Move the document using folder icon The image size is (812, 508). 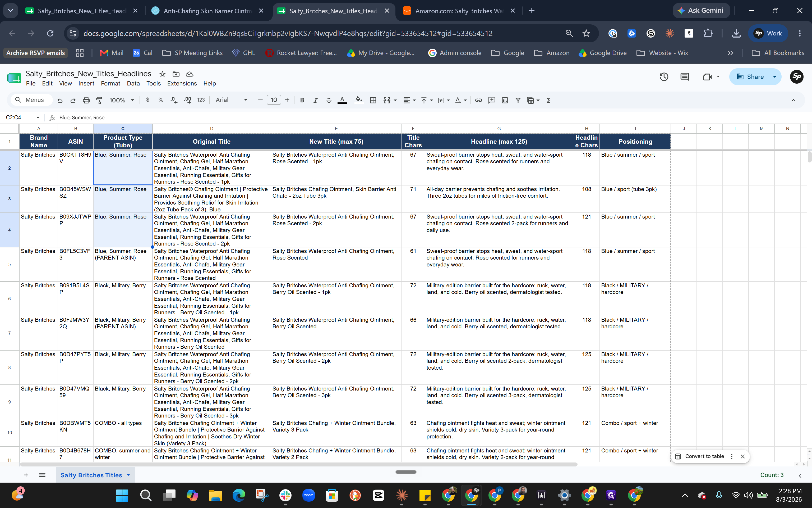(x=176, y=74)
